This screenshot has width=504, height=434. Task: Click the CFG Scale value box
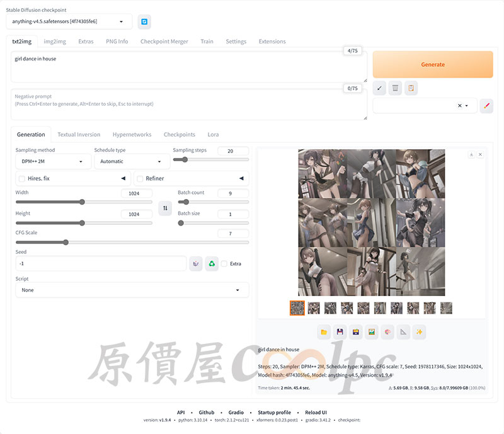tap(233, 234)
